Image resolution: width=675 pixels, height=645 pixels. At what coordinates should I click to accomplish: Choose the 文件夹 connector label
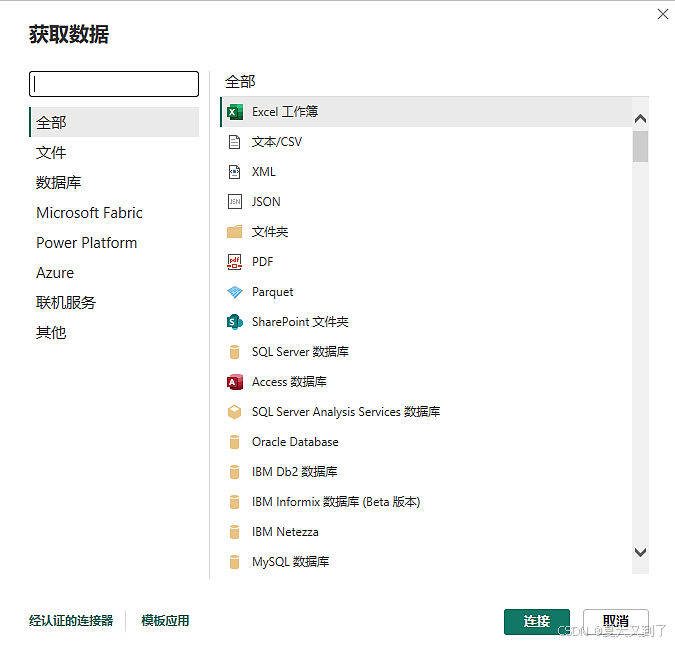tap(270, 232)
